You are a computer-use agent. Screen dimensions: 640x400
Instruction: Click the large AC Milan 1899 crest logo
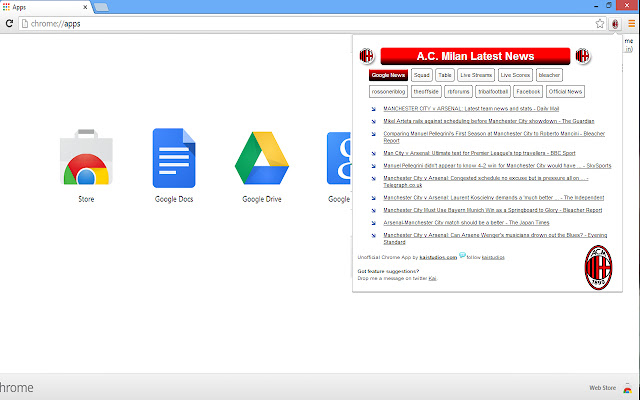coord(598,267)
